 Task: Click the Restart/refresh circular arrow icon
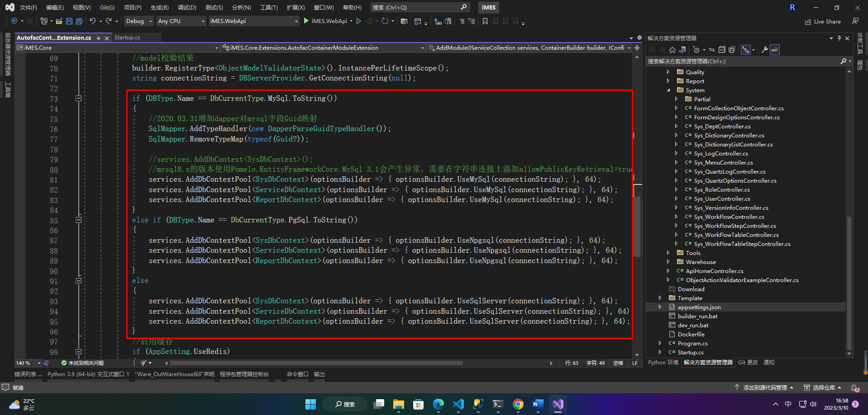tap(385, 21)
